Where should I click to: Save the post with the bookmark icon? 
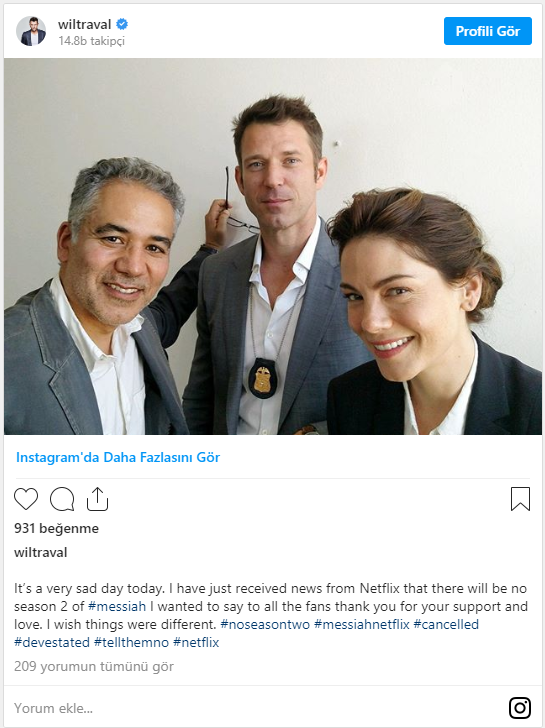(520, 499)
